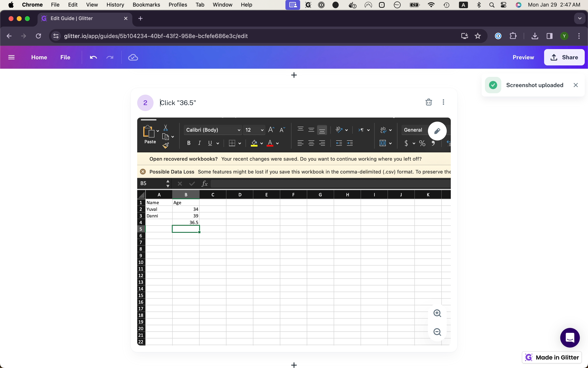The width and height of the screenshot is (588, 368).
Task: Go to Glitter Home
Action: coord(39,57)
